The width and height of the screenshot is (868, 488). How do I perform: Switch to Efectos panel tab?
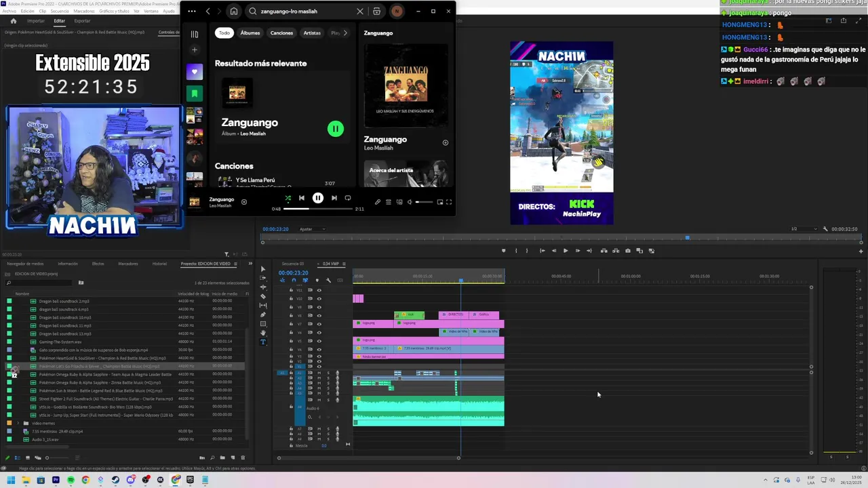98,264
